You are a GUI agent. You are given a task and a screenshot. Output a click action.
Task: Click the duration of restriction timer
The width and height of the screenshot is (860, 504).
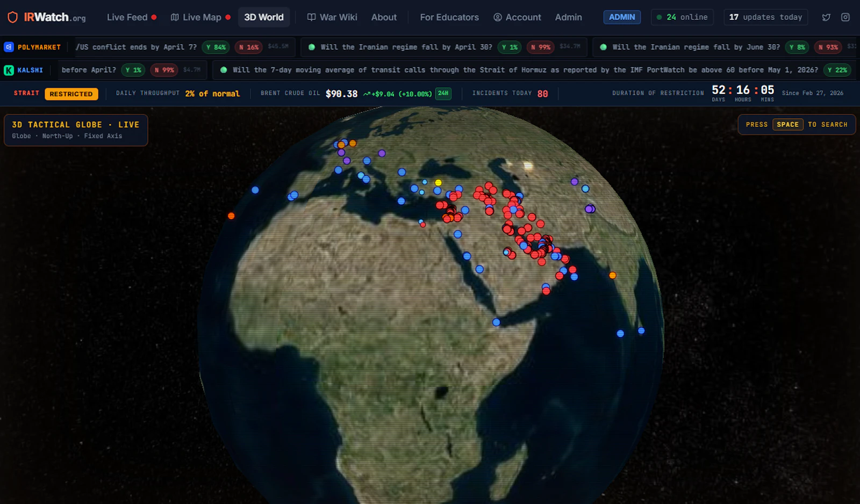(743, 92)
